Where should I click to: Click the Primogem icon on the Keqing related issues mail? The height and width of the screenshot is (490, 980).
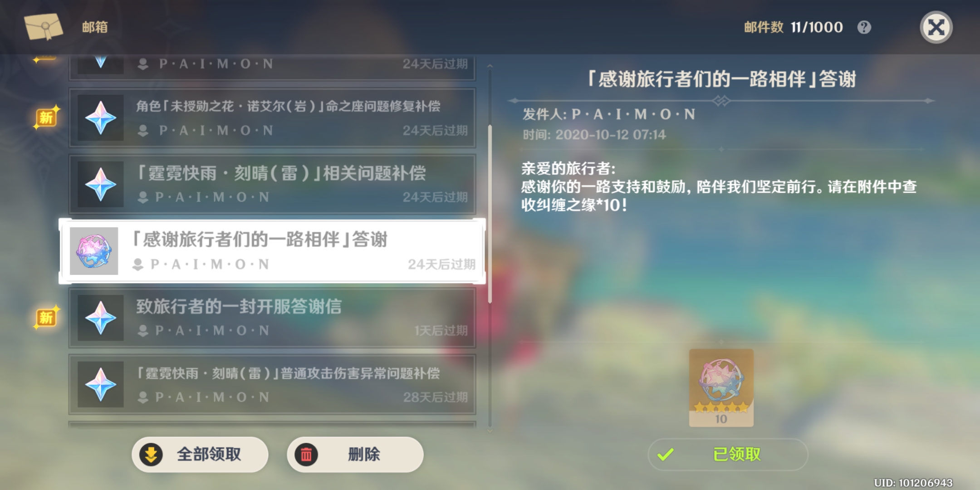click(100, 184)
